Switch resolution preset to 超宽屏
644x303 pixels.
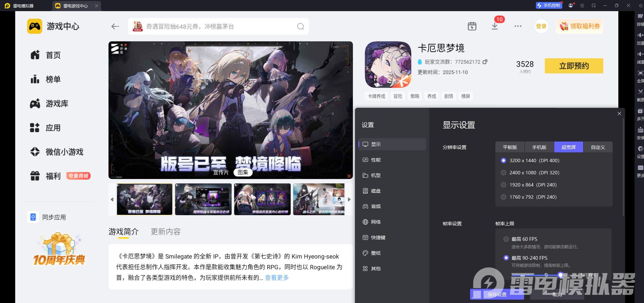[569, 147]
